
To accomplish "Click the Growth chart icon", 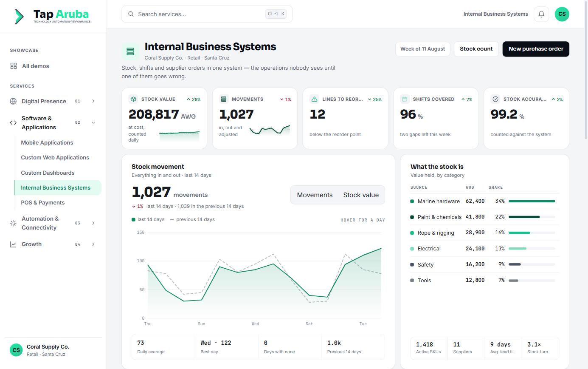I will 13,244.
